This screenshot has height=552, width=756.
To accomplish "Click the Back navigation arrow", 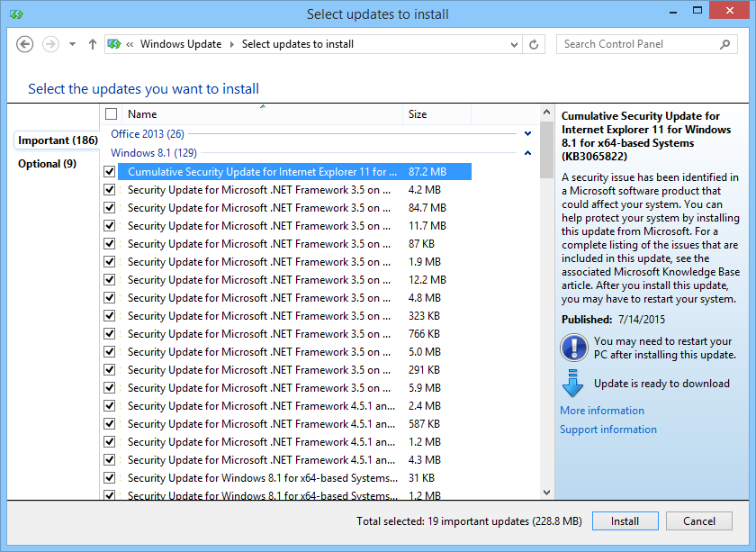I will tap(24, 44).
